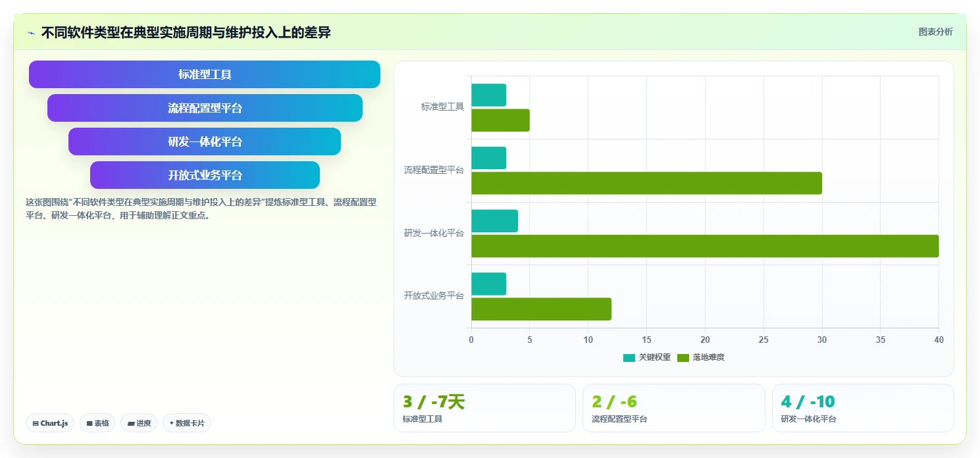Open the 4 / -10 data card
Image resolution: width=980 pixels, height=458 pixels.
(863, 408)
